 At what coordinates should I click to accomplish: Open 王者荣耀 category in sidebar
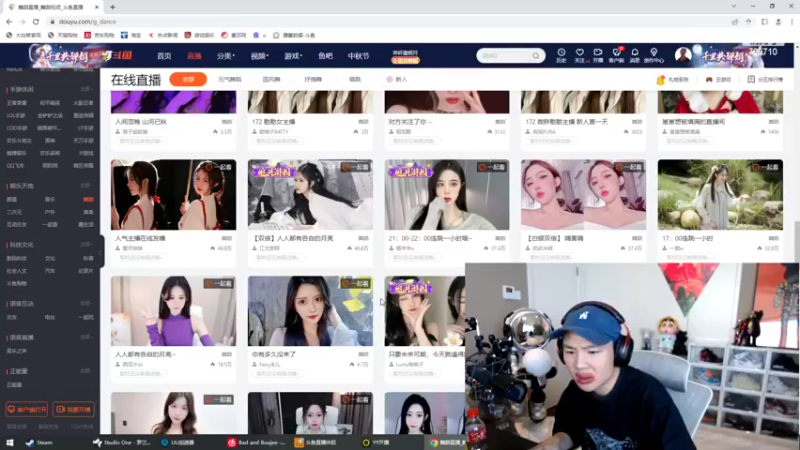tap(16, 103)
